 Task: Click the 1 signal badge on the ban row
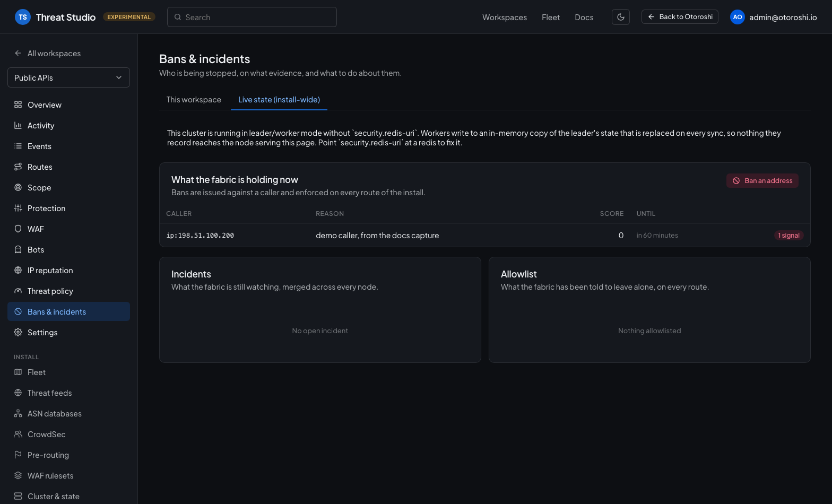tap(789, 236)
